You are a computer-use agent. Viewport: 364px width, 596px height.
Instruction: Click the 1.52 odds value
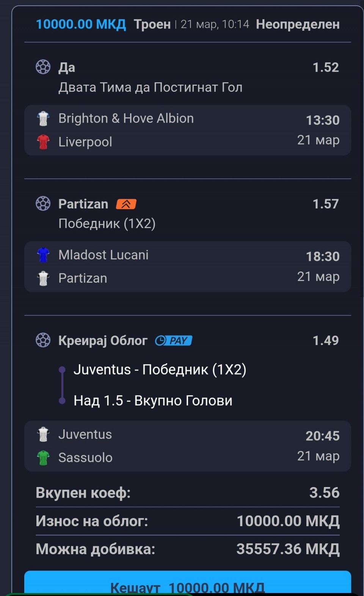(x=325, y=67)
